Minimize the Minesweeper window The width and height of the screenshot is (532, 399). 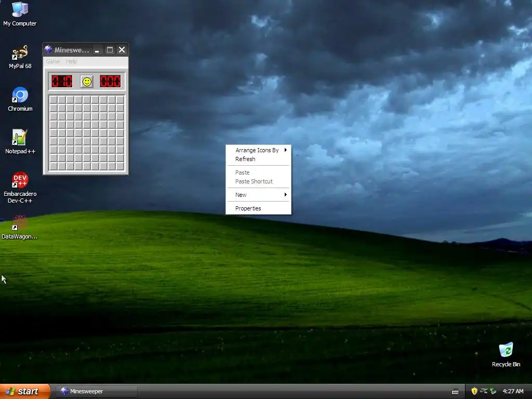tap(97, 50)
